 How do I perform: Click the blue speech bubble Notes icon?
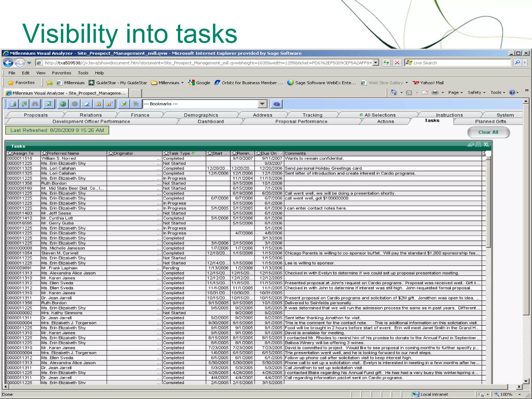coord(277,104)
